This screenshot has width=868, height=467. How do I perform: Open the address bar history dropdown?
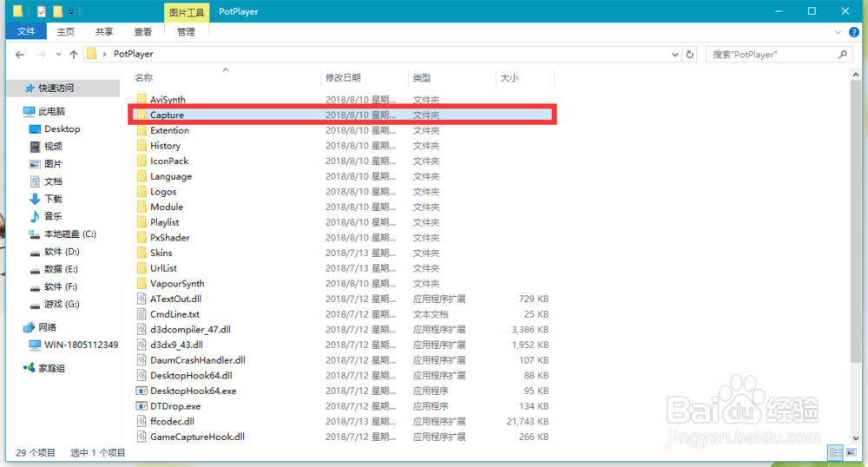tap(676, 55)
